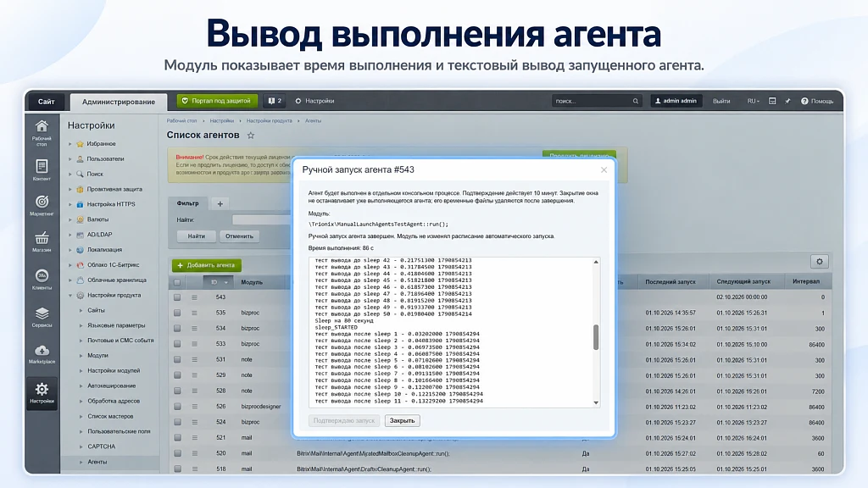Open Модули item in settings tree

97,355
